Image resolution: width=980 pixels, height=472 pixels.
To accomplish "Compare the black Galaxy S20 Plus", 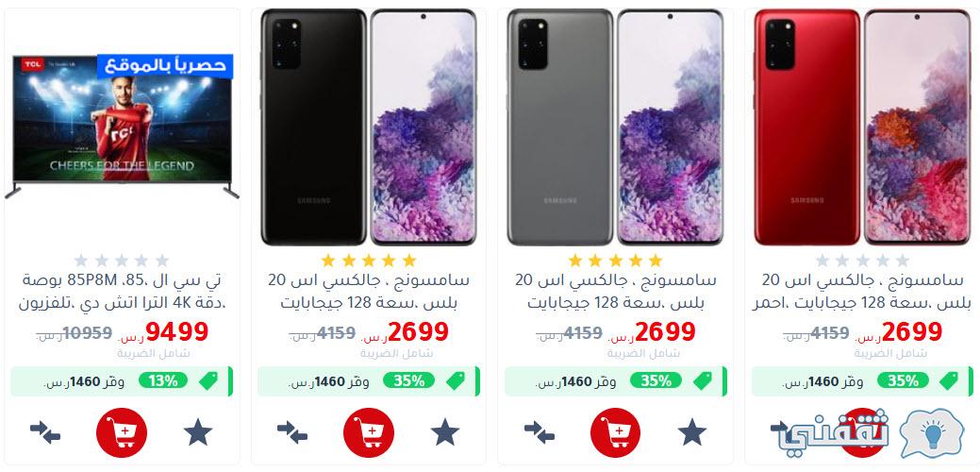I will [291, 432].
